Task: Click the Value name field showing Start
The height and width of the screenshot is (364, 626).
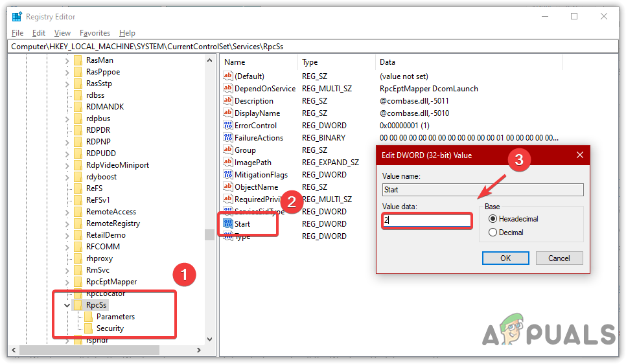Action: (483, 190)
